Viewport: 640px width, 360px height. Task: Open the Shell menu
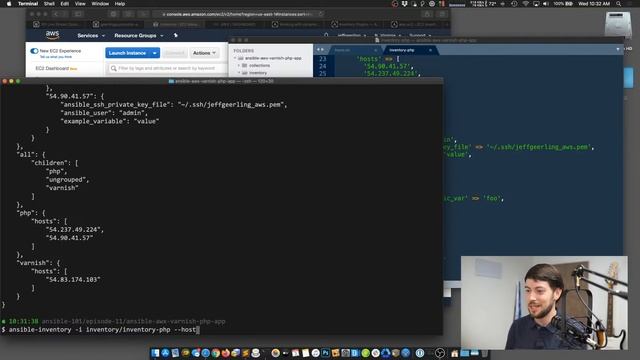pyautogui.click(x=49, y=4)
